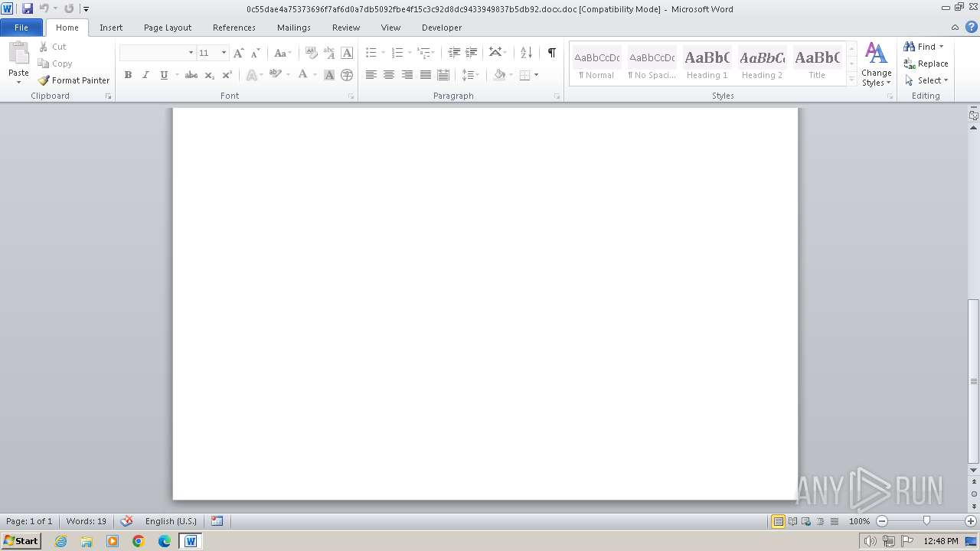Click the Replace button

tap(926, 64)
